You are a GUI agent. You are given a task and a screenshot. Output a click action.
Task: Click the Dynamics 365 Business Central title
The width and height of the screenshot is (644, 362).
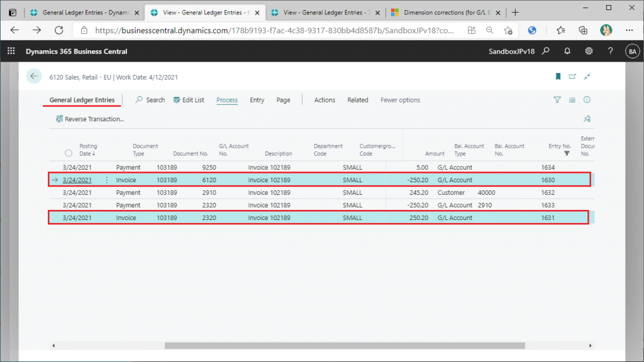76,52
